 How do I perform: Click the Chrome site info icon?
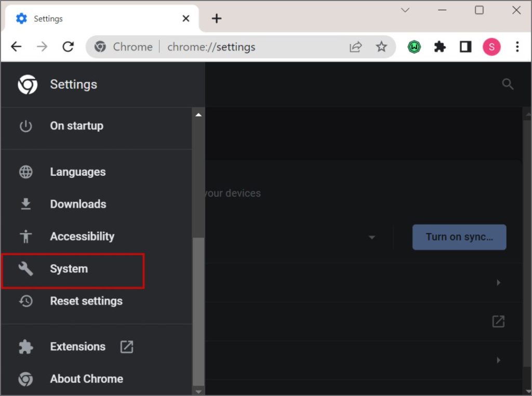(x=100, y=46)
